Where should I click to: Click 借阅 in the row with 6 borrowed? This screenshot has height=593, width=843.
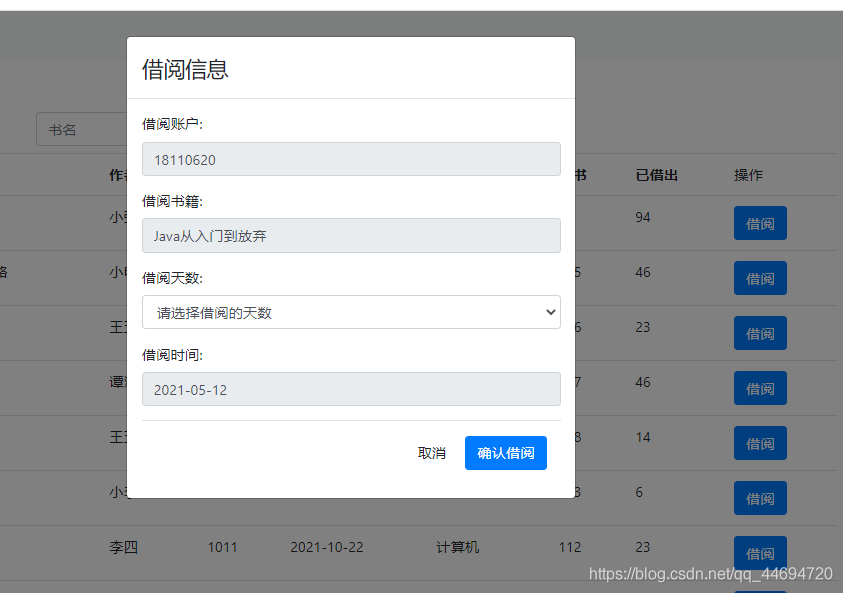pyautogui.click(x=760, y=498)
